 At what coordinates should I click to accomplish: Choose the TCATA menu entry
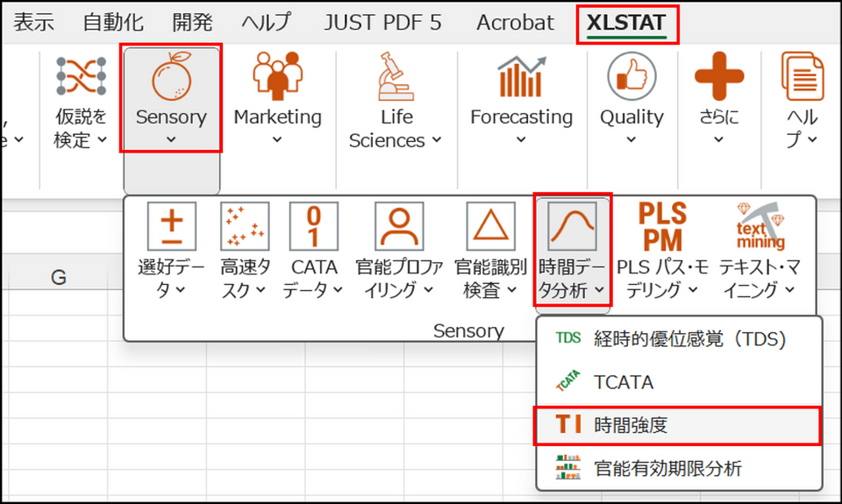[x=679, y=382]
